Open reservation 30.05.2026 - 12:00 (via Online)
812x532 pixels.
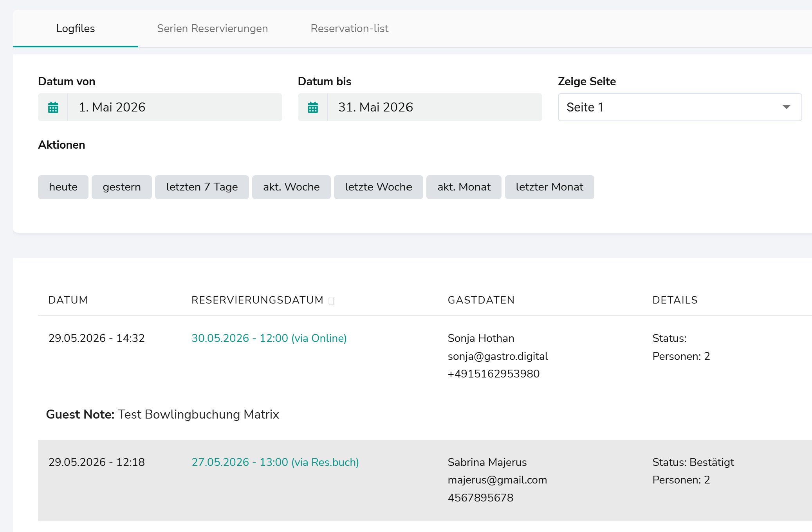[269, 338]
